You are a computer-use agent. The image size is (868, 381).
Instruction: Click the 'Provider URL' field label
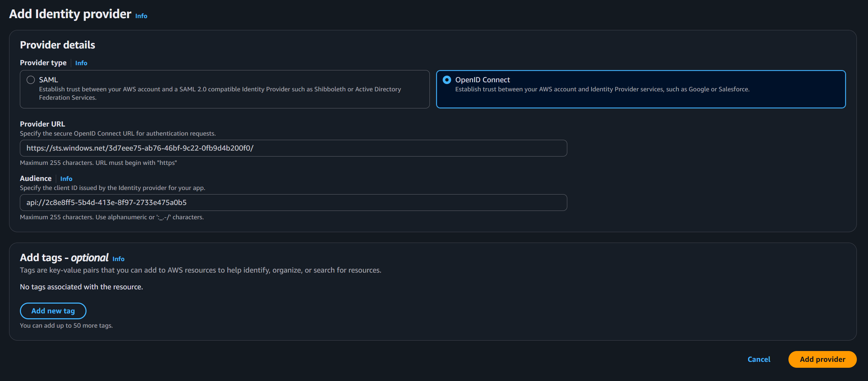point(43,124)
